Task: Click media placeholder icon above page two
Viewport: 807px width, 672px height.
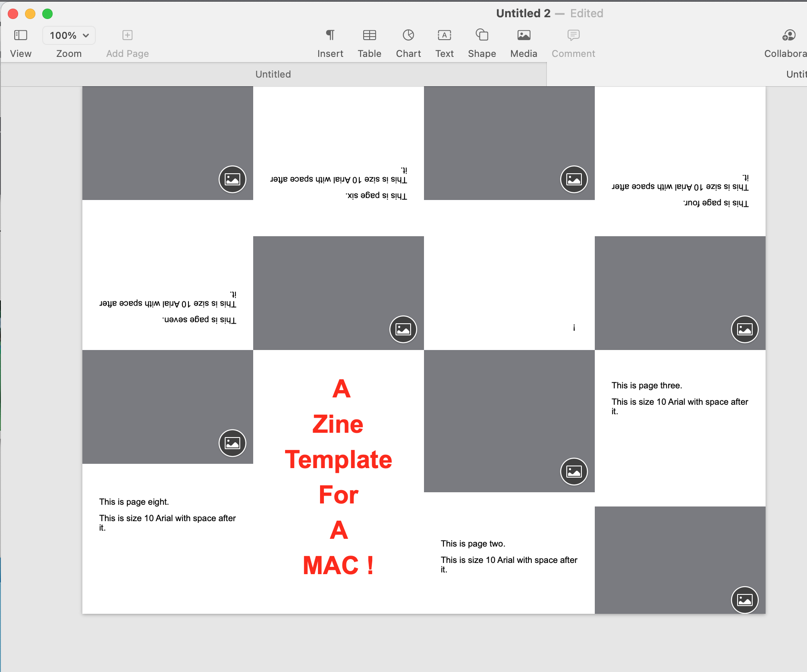Action: (x=574, y=472)
